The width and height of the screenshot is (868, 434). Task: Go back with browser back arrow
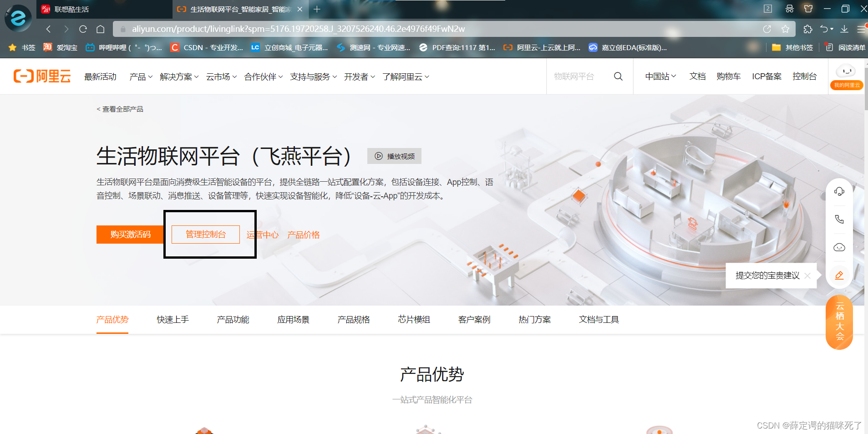pyautogui.click(x=49, y=29)
